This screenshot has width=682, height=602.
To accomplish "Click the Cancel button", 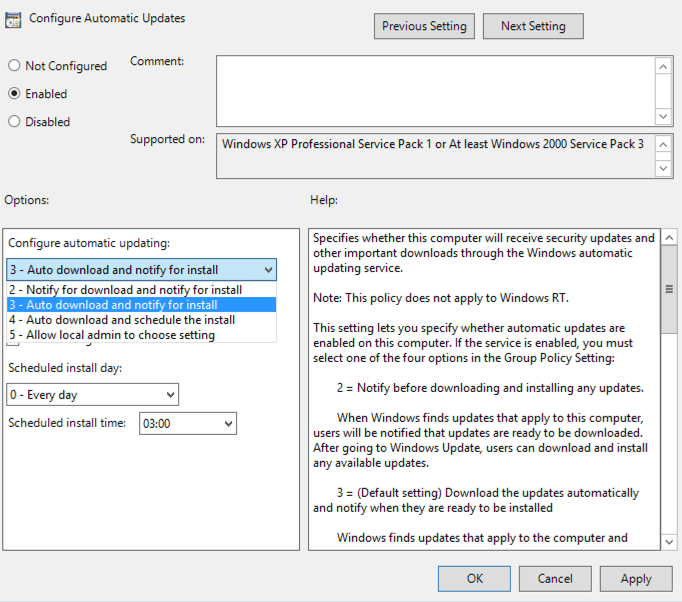I will [555, 579].
